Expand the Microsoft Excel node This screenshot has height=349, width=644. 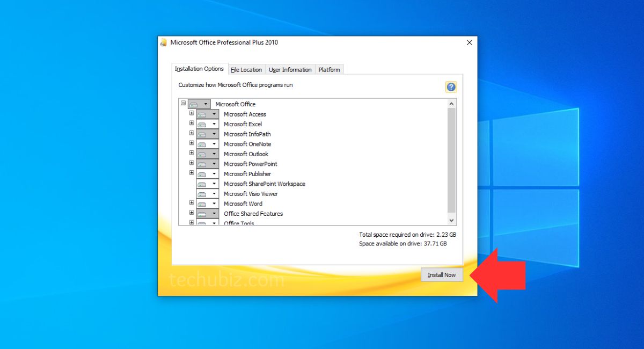click(x=192, y=123)
